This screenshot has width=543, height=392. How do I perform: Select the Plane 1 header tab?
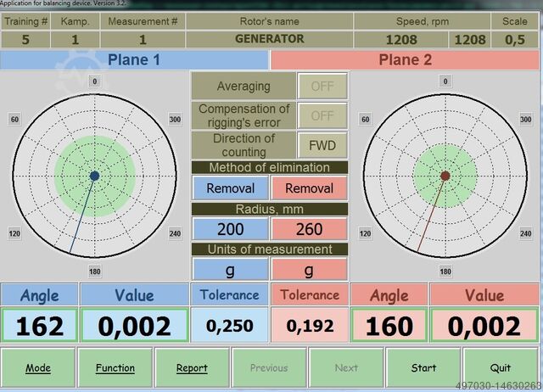(x=136, y=59)
